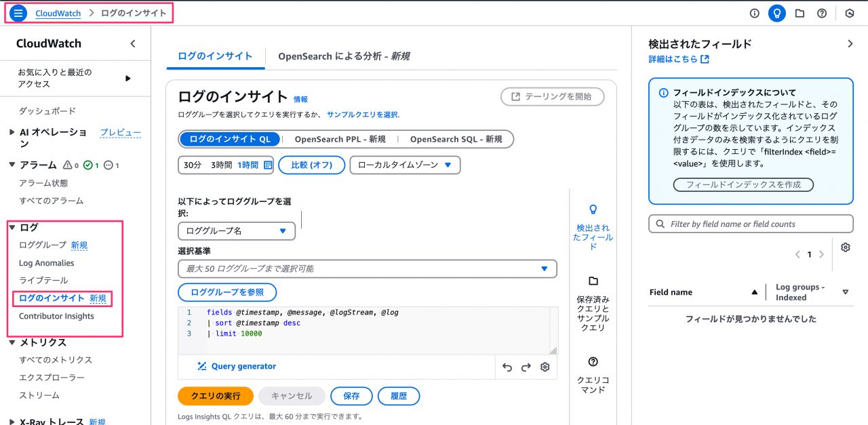868x425 pixels.
Task: Open ライブテール in the sidebar
Action: pos(43,281)
